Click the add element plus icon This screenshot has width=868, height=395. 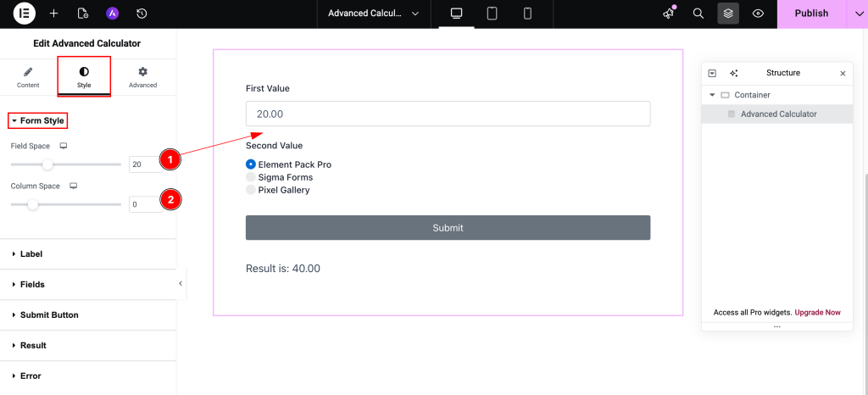[x=54, y=14]
